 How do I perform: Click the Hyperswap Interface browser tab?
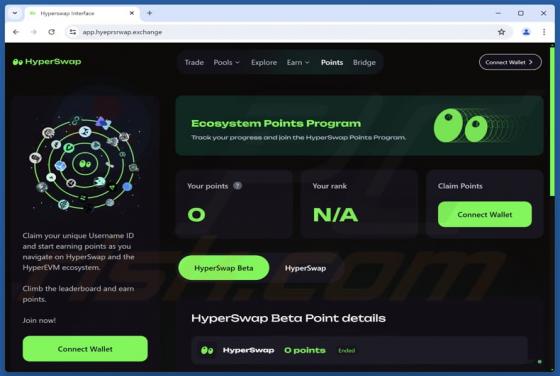[82, 13]
